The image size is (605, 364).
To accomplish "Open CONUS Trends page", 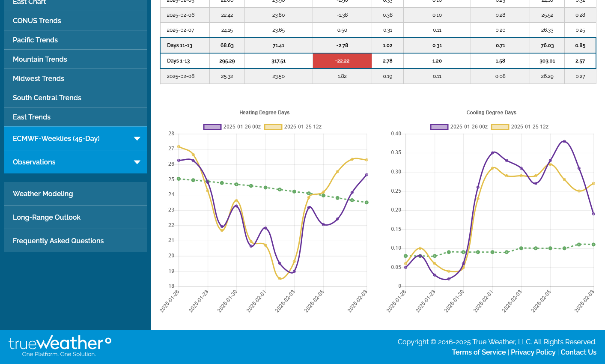I will (37, 21).
